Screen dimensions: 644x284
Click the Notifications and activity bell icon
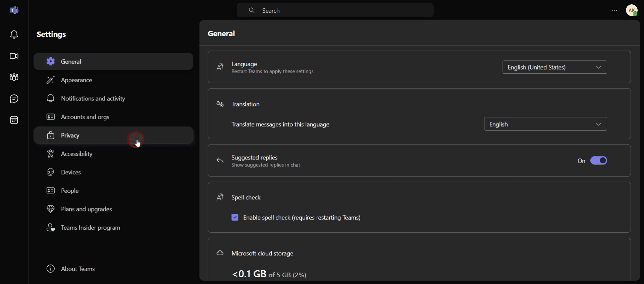pos(51,98)
